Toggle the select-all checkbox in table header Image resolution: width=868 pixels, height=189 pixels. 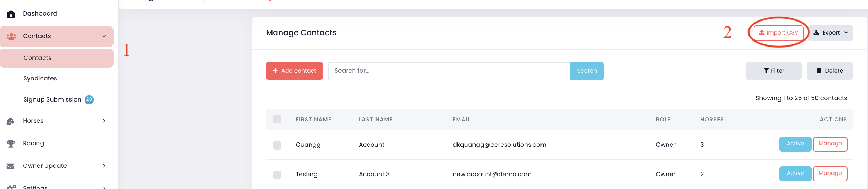click(277, 119)
